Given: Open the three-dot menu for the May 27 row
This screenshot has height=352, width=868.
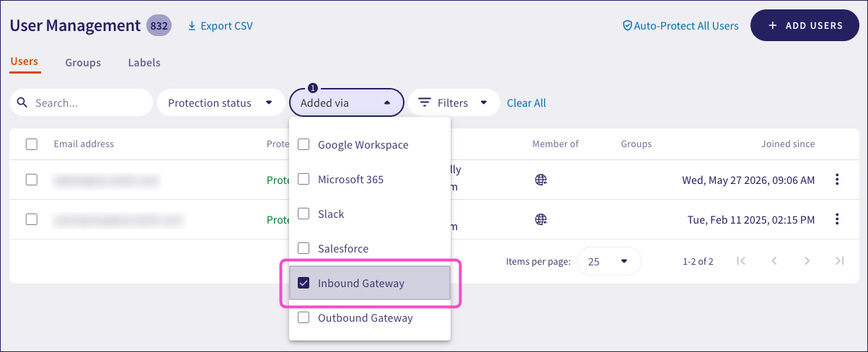Looking at the screenshot, I should [x=837, y=180].
